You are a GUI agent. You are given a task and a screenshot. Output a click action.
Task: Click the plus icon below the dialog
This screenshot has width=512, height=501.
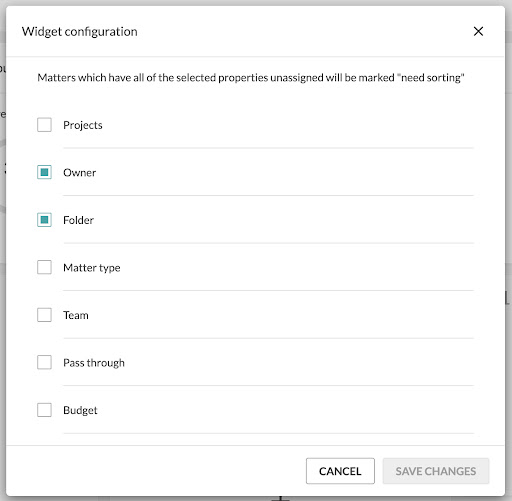pyautogui.click(x=281, y=499)
